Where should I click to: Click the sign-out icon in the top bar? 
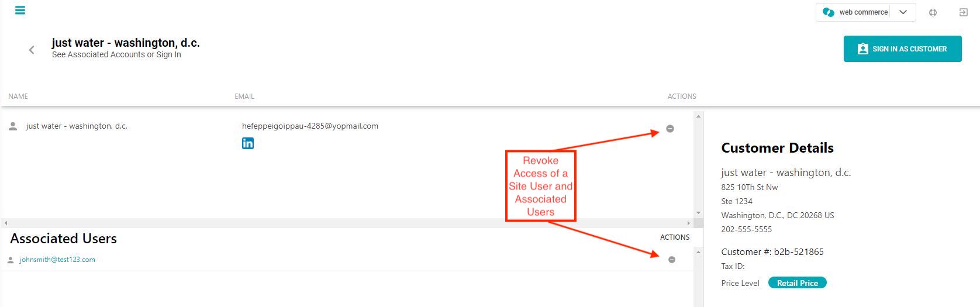click(964, 12)
